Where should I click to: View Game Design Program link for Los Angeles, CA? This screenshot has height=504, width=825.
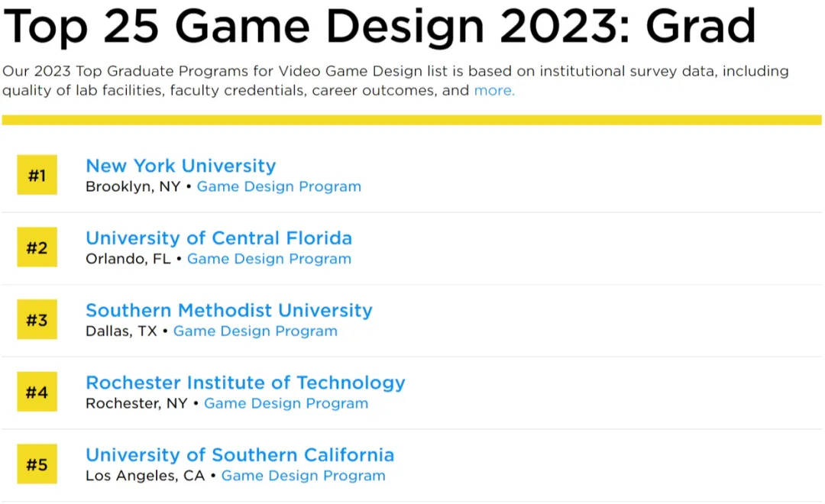click(x=303, y=476)
